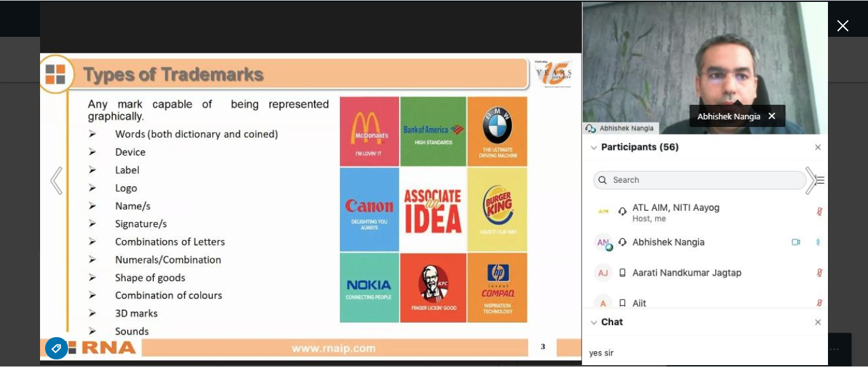868x367 pixels.
Task: Click the Nokia logo tile
Action: 370,288
